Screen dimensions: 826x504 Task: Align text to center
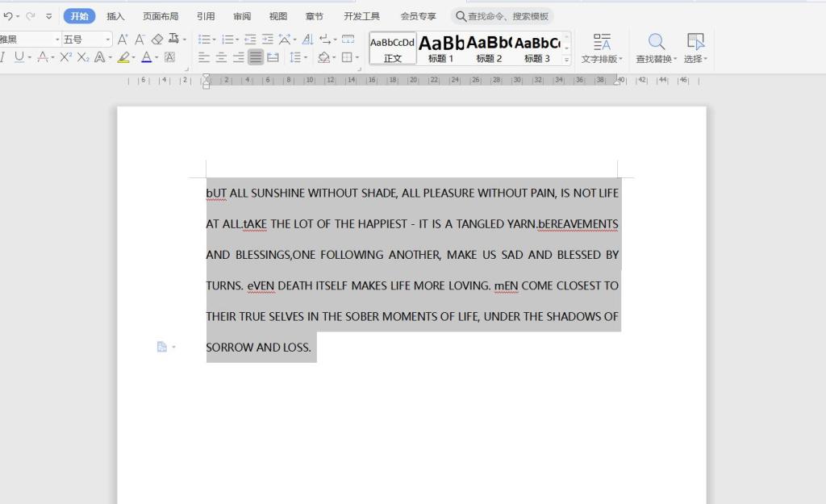pyautogui.click(x=221, y=57)
